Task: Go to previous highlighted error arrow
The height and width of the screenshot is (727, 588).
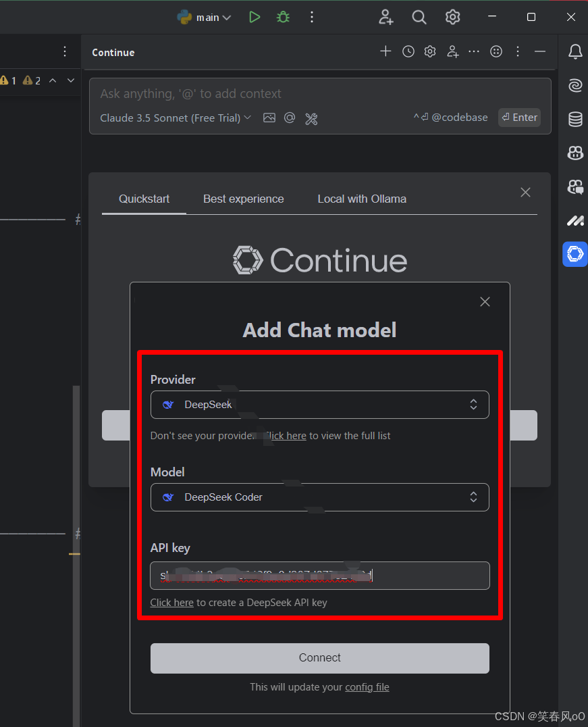Action: [53, 80]
